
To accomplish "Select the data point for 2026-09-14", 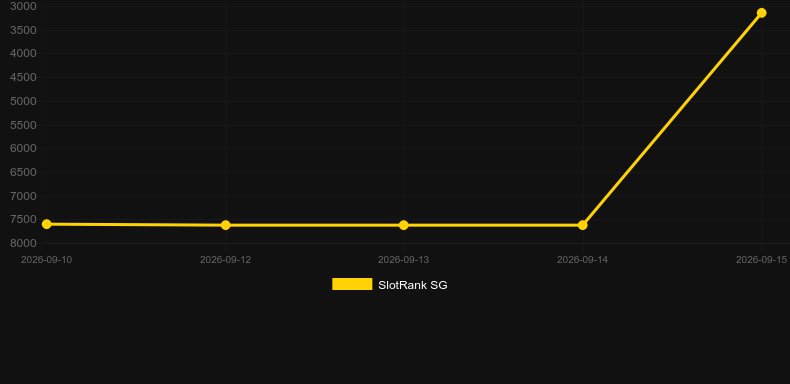I will coord(582,225).
